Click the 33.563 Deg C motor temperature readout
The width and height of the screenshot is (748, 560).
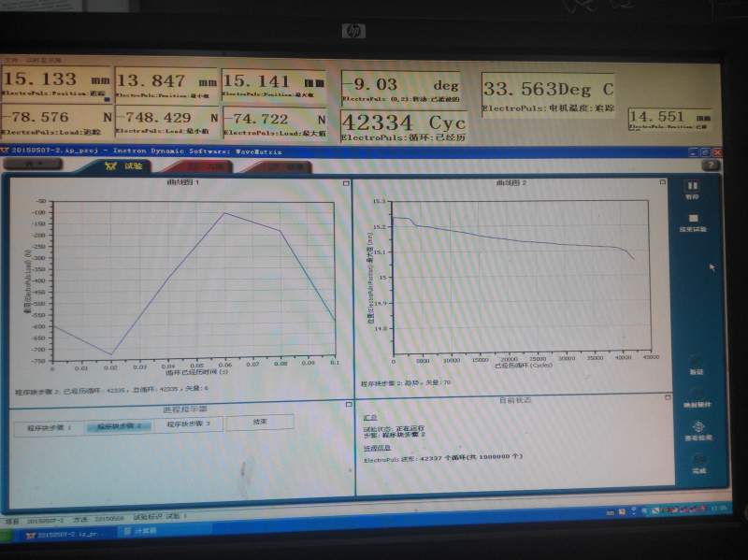tap(548, 97)
